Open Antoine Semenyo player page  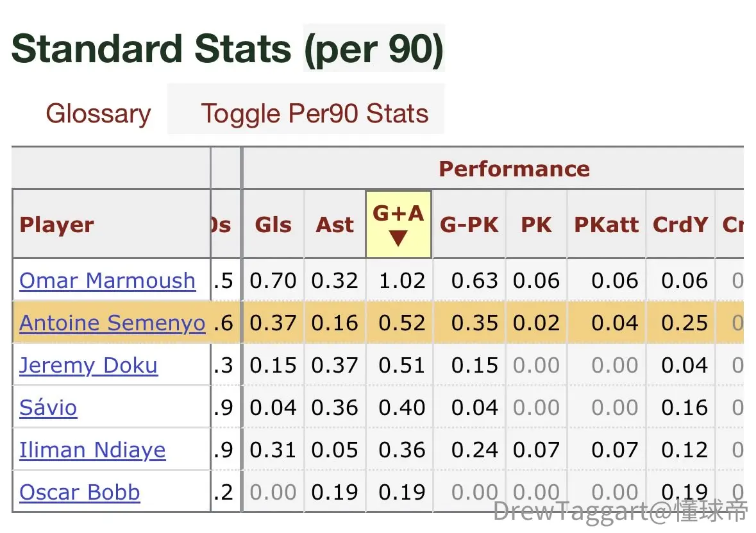pyautogui.click(x=112, y=323)
